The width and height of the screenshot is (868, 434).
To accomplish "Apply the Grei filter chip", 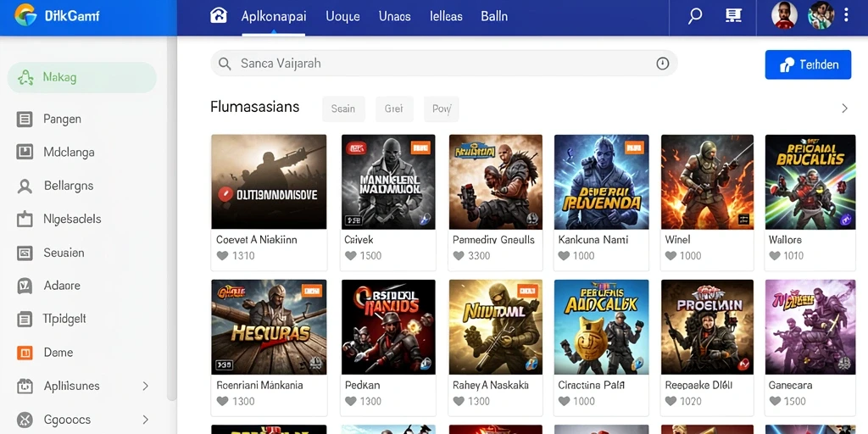I will [x=394, y=108].
